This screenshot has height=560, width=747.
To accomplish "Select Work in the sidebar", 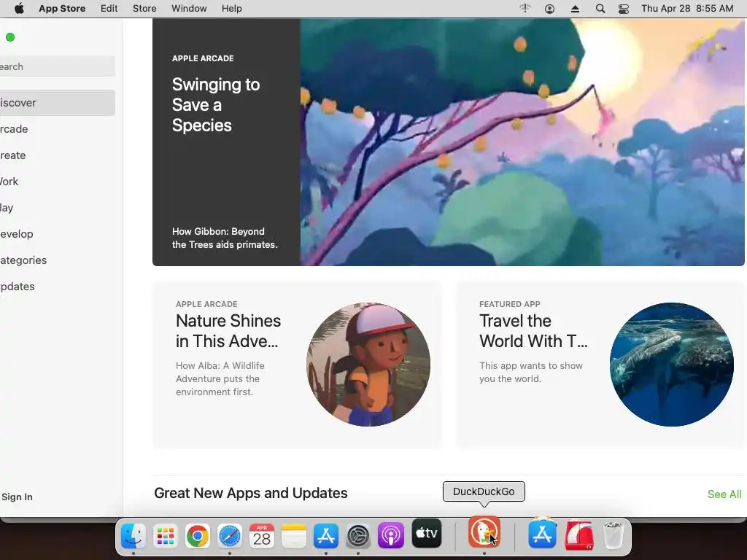I will 57,182.
